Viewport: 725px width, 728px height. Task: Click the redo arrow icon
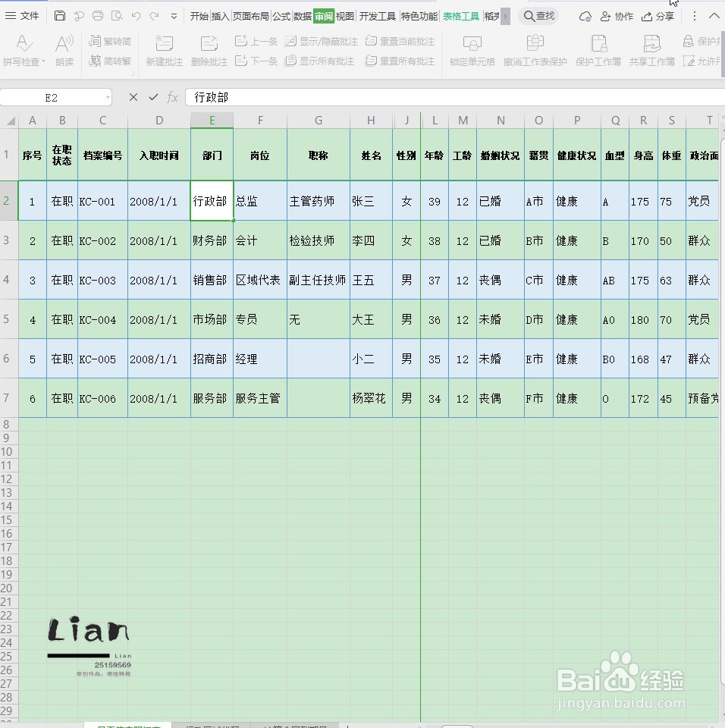[x=154, y=16]
